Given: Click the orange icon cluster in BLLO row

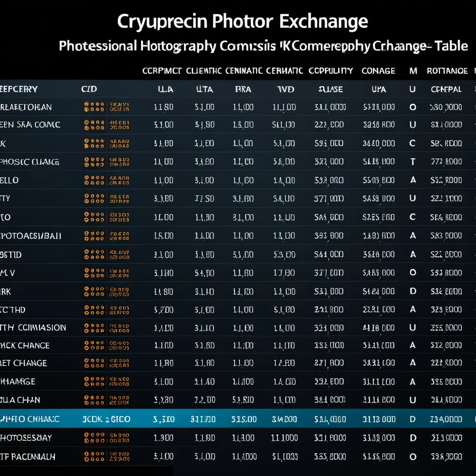Looking at the screenshot, I should (94, 180).
